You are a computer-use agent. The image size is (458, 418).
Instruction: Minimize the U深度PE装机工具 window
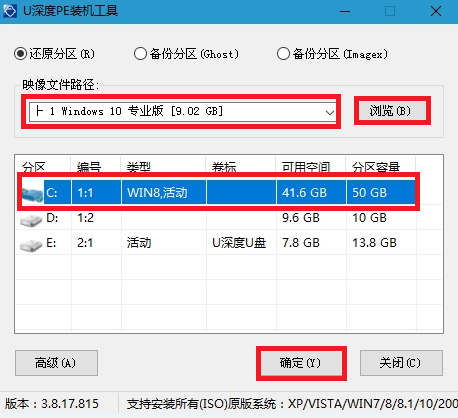345,11
